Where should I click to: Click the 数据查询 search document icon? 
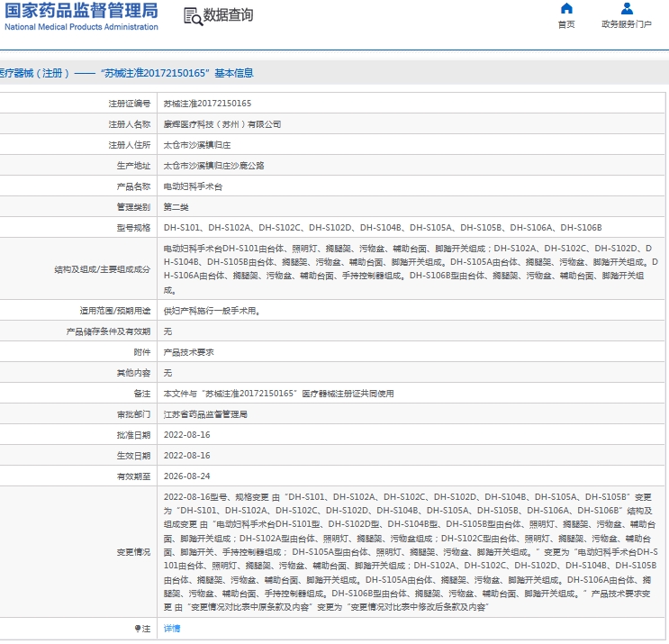click(x=193, y=16)
